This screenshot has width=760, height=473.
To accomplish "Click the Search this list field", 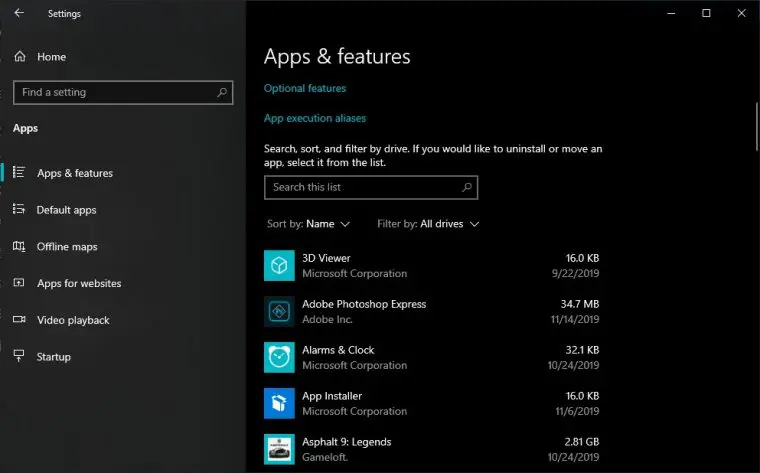I will (x=371, y=188).
